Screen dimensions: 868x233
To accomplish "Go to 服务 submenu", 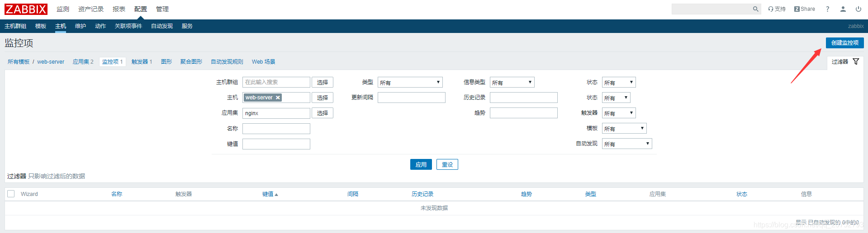I will coord(187,26).
